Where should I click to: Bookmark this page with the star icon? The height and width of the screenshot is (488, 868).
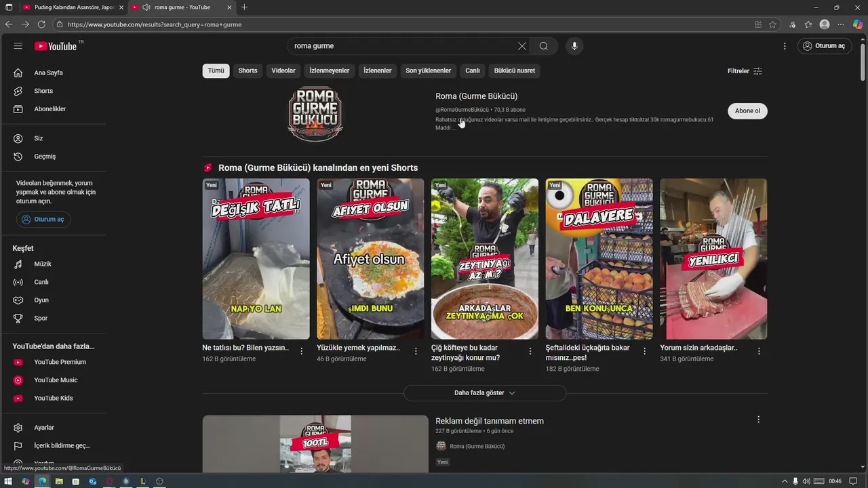[772, 24]
